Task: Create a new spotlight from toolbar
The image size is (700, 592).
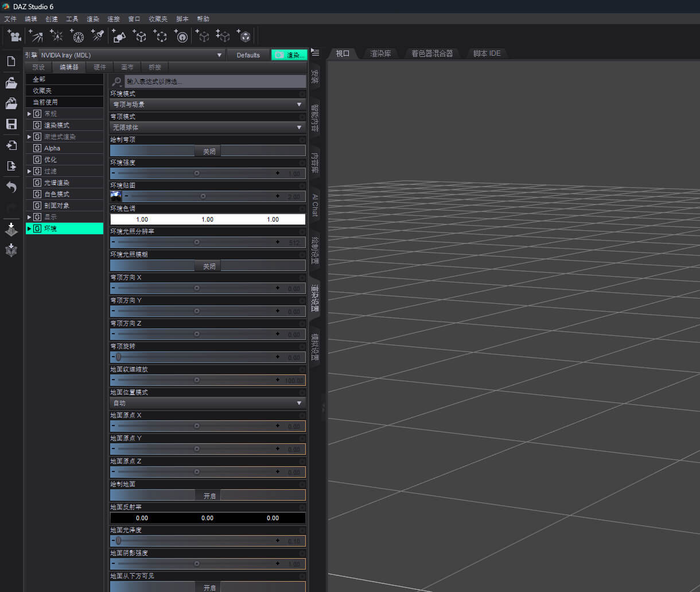Action: 98,36
